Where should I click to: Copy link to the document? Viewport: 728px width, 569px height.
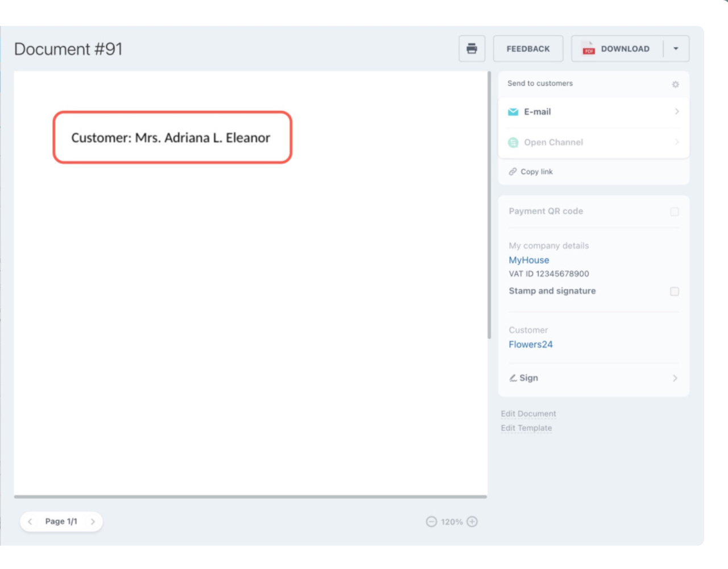click(x=536, y=172)
